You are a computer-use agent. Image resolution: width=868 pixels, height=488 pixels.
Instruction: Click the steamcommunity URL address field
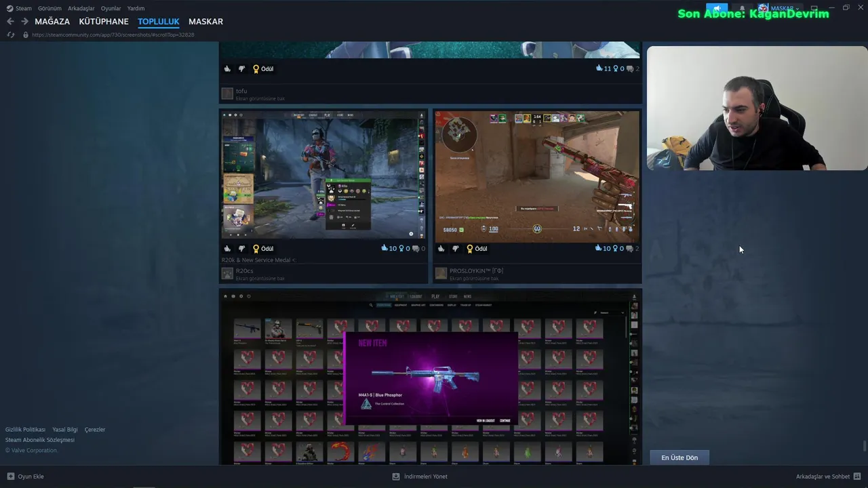(x=113, y=35)
